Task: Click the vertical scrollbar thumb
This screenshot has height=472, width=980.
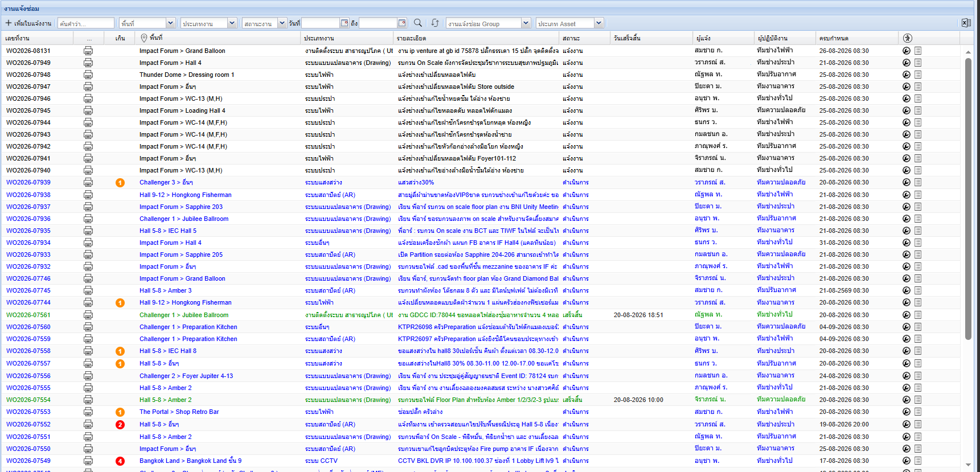Action: 968,199
